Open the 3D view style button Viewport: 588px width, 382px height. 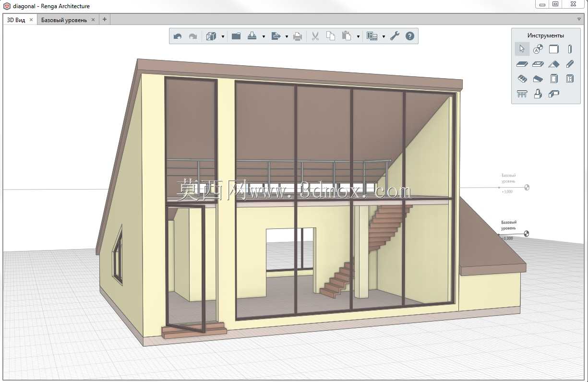click(211, 36)
